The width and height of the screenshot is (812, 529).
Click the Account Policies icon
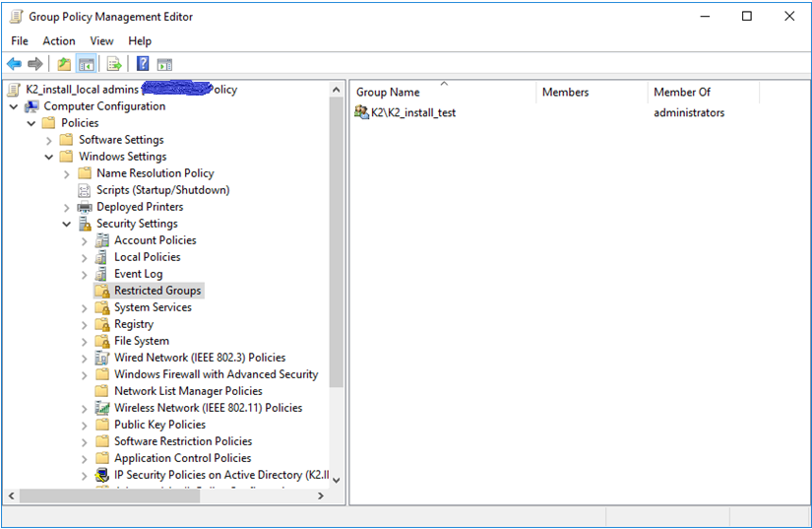102,240
